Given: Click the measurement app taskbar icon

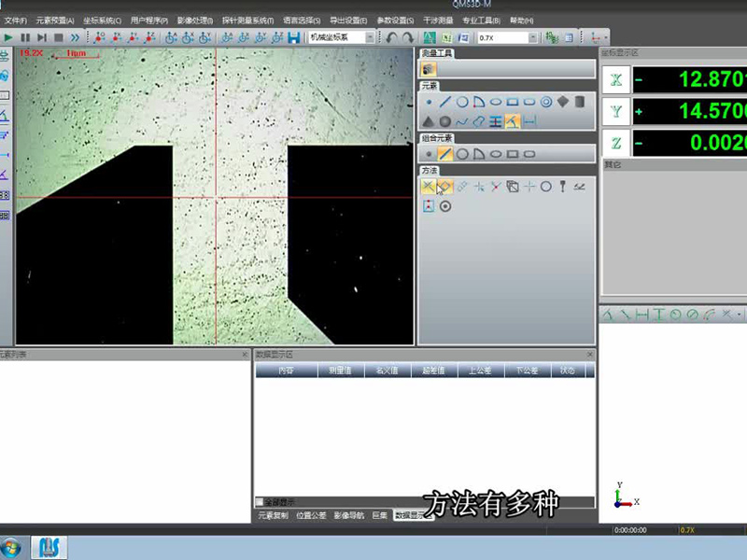Looking at the screenshot, I should click(x=49, y=548).
